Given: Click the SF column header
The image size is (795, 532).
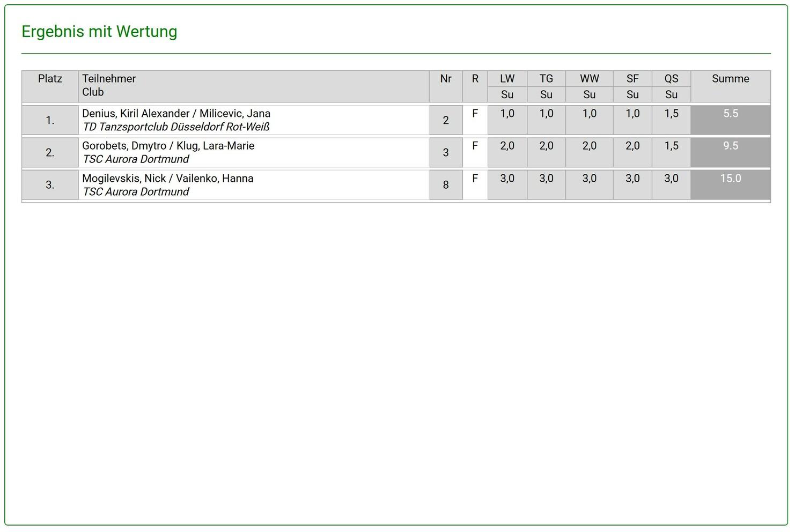Looking at the screenshot, I should coord(632,79).
